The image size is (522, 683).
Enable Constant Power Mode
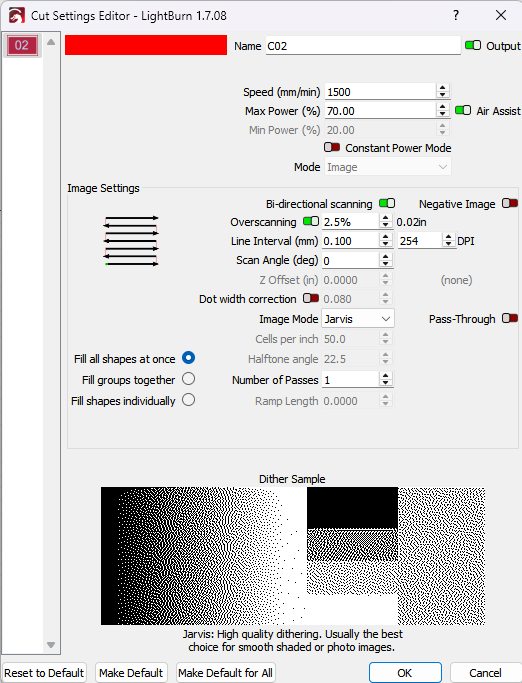click(332, 147)
